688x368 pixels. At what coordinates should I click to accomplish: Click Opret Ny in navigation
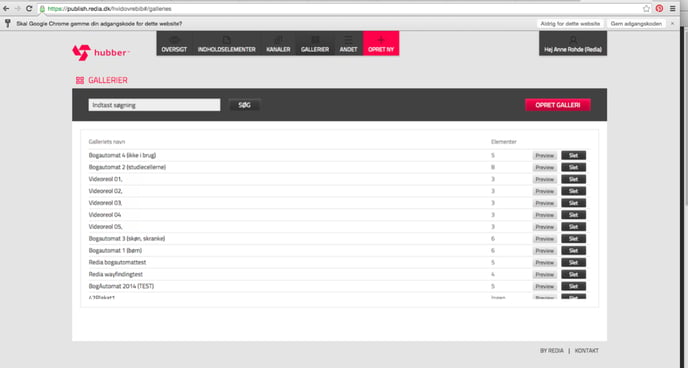click(x=381, y=43)
